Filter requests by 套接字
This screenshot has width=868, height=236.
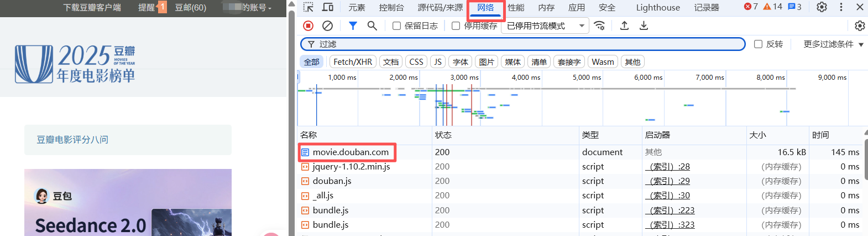[569, 62]
